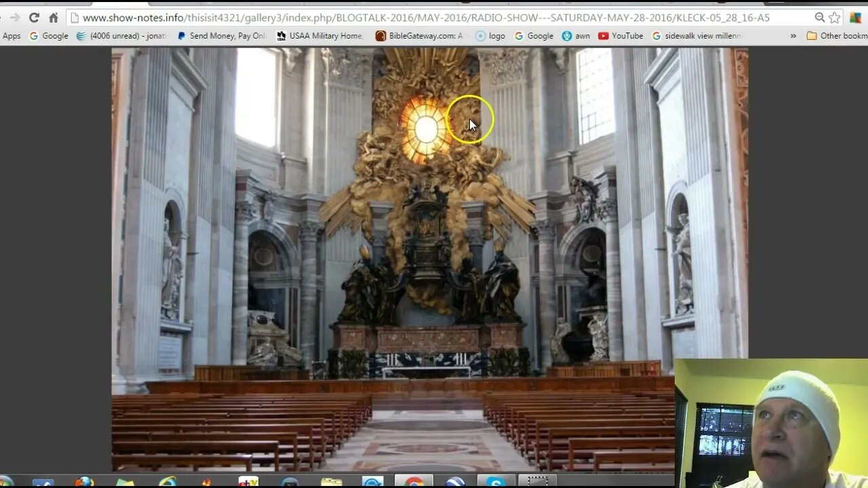Bookmark this page with the star icon
Image resolution: width=868 pixels, height=488 pixels.
[x=834, y=18]
